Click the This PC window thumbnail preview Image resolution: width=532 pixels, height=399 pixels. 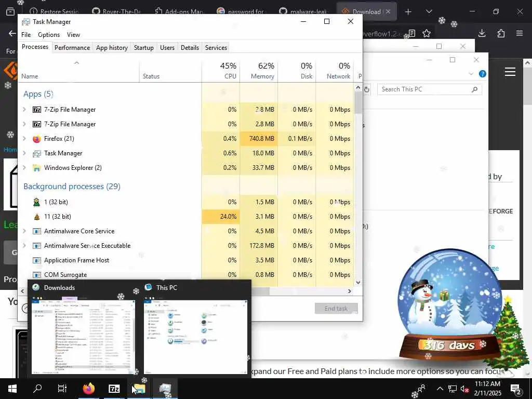tap(195, 336)
